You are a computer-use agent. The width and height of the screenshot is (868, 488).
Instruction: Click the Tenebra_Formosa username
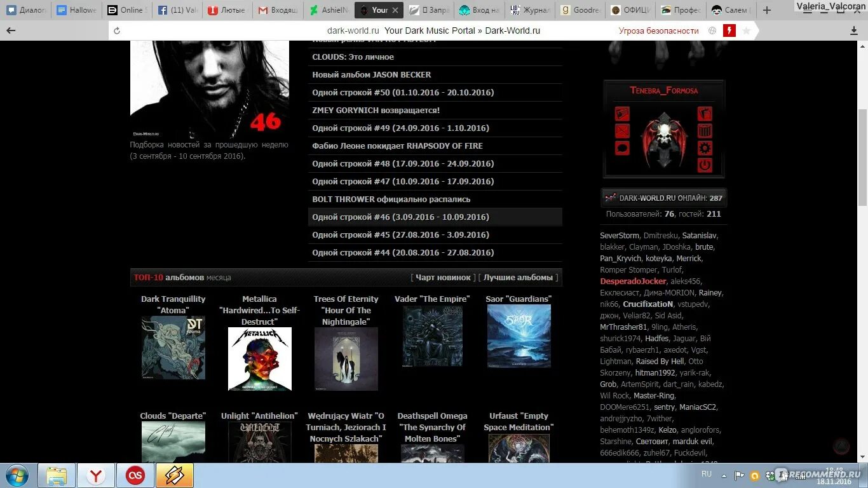point(663,90)
